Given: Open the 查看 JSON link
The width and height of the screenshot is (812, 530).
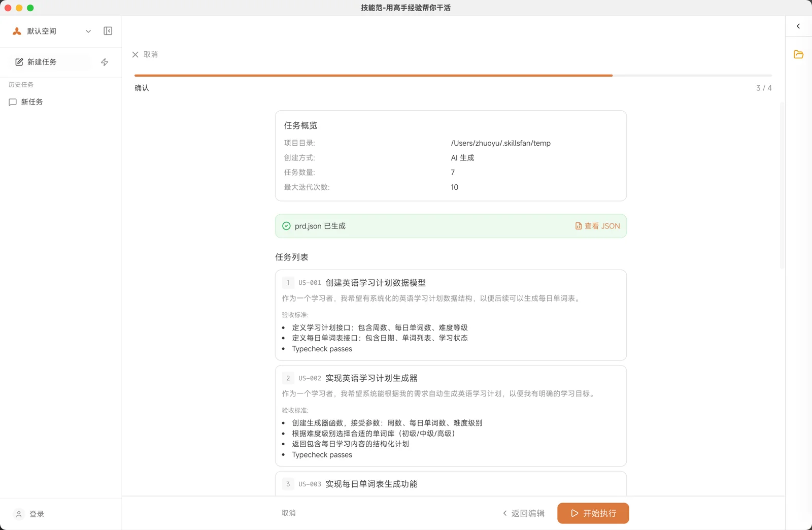Looking at the screenshot, I should [597, 226].
